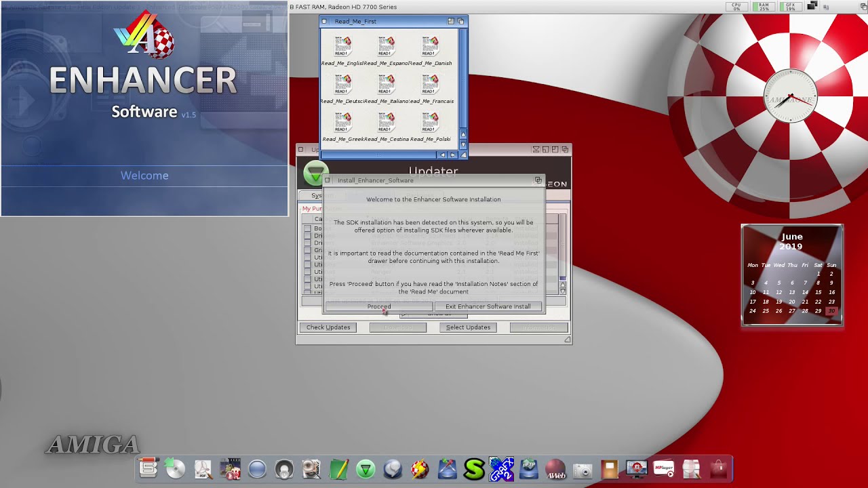Viewport: 868px width, 488px height.
Task: Click Check Updates in the Updater window
Action: pyautogui.click(x=328, y=327)
